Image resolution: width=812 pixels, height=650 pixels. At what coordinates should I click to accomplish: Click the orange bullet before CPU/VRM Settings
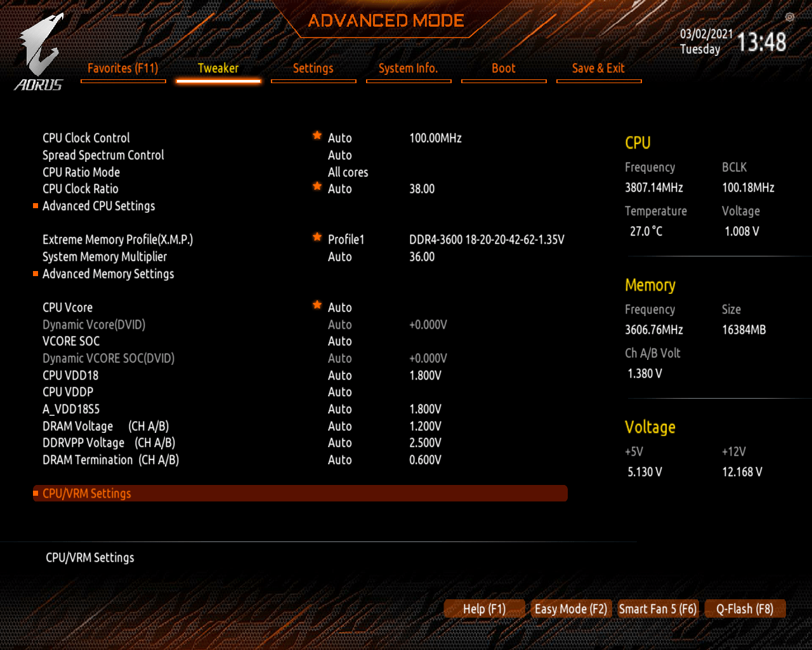pyautogui.click(x=36, y=493)
